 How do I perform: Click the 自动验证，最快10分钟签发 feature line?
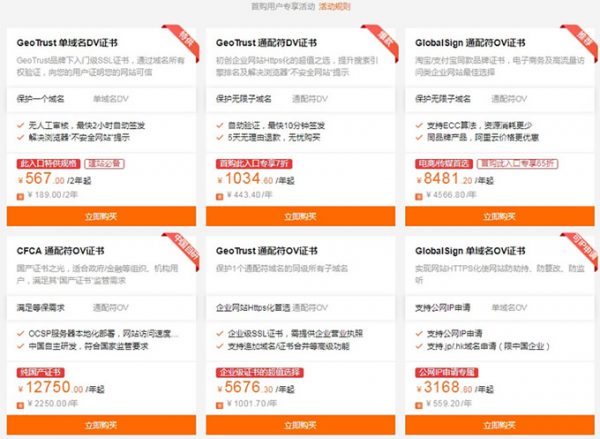pos(276,125)
